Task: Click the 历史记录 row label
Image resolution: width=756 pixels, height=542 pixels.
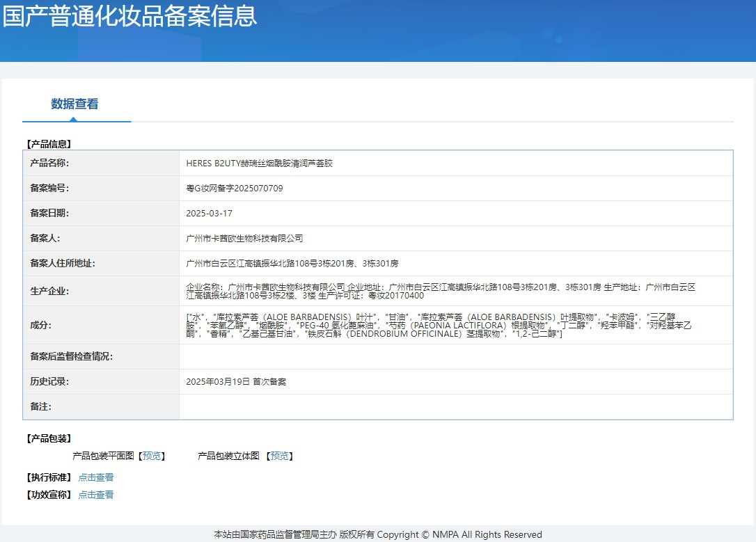Action: click(49, 381)
